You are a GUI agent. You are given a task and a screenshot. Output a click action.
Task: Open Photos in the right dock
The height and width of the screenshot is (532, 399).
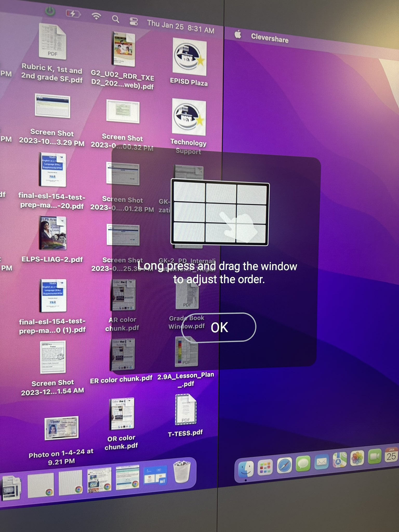click(357, 458)
